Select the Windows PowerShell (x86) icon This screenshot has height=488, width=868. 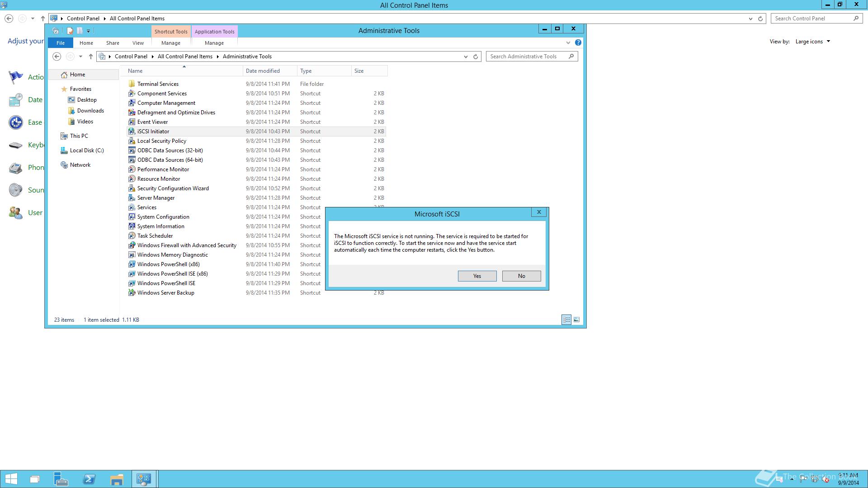(132, 264)
